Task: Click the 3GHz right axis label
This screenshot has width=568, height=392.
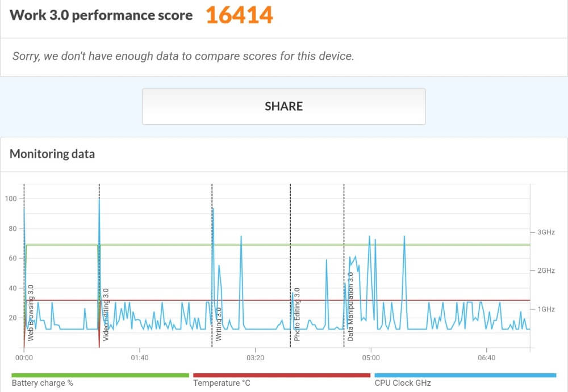Action: click(546, 232)
